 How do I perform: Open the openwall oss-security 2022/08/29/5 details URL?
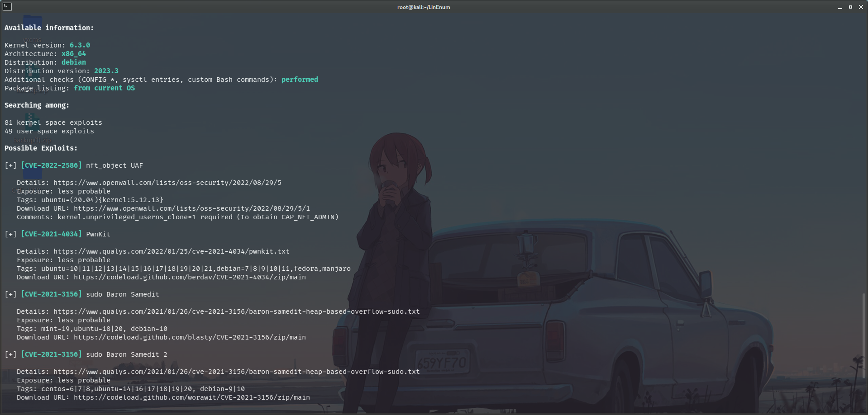[167, 183]
